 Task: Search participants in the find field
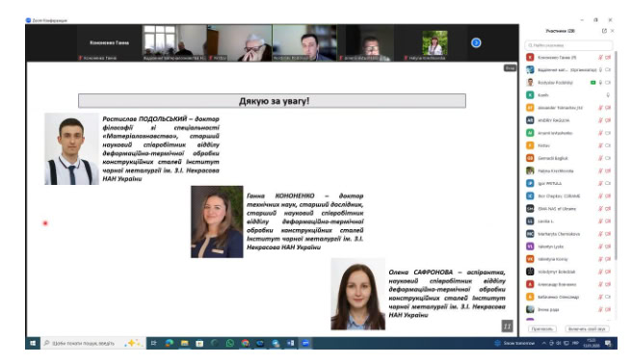click(x=568, y=45)
